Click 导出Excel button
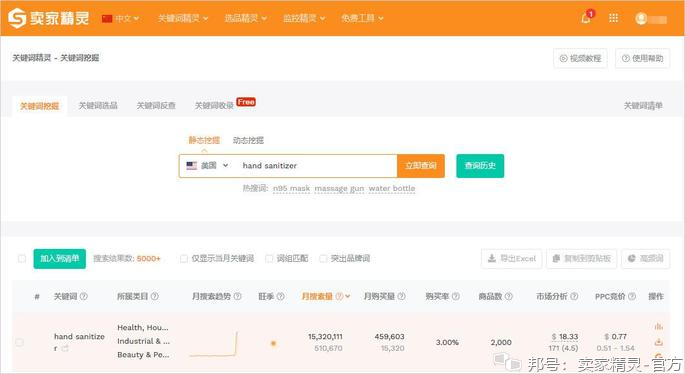 (x=512, y=259)
